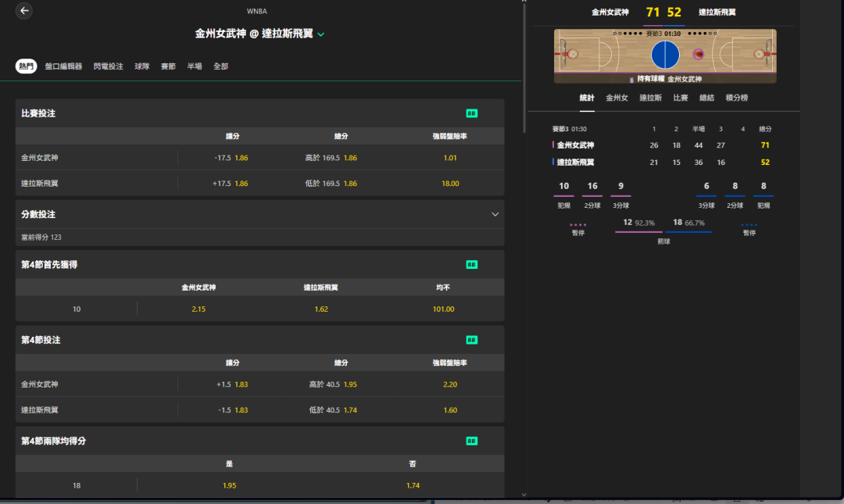Select 金州女武神 first to 10 at 2.15
Viewport: 844px width, 504px height.
[198, 309]
